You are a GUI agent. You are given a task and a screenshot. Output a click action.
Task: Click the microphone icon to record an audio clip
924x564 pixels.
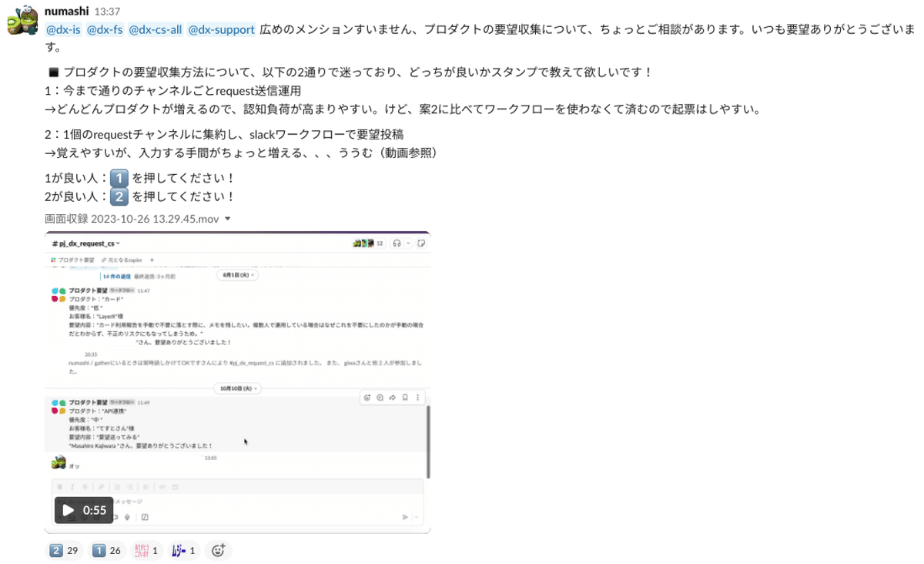[x=127, y=516]
